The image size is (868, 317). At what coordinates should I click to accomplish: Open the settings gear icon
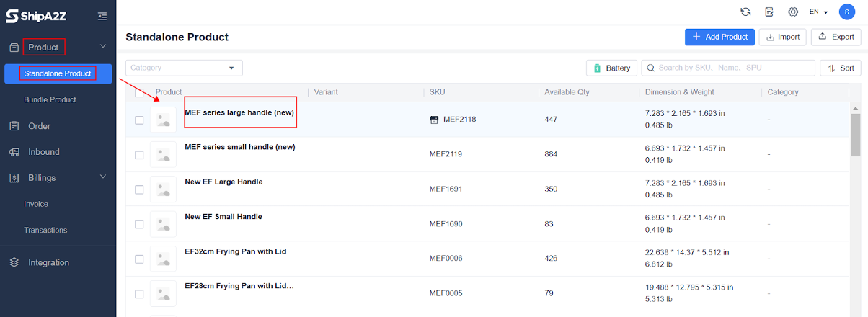tap(793, 12)
